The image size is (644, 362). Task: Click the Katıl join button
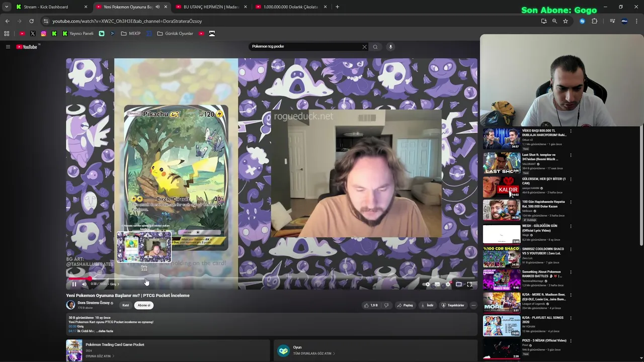point(126,305)
